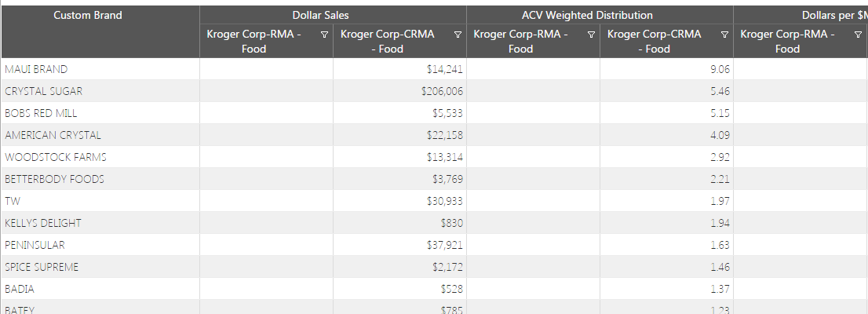Select the AMERICAN CRYSTAL row label
This screenshot has height=314, width=868.
click(53, 135)
